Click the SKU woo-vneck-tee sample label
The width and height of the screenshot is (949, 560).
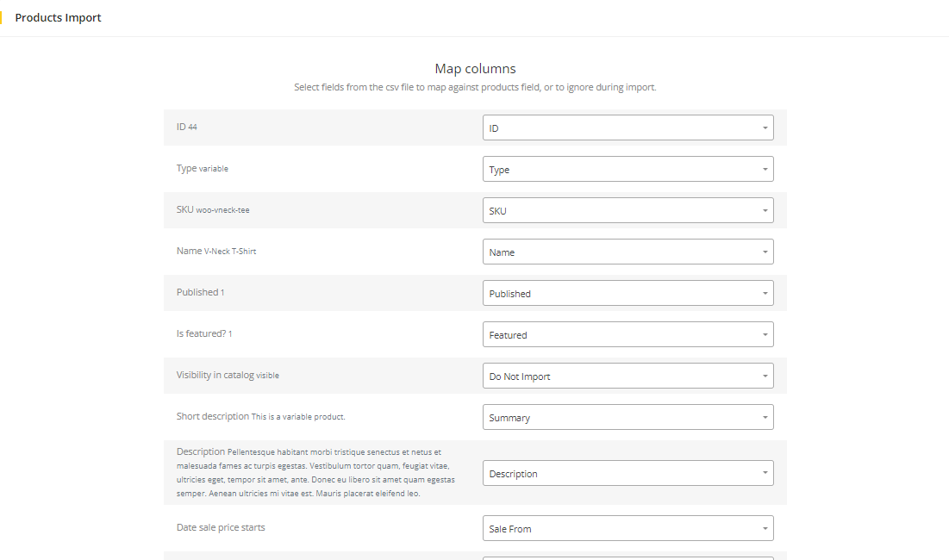click(222, 210)
